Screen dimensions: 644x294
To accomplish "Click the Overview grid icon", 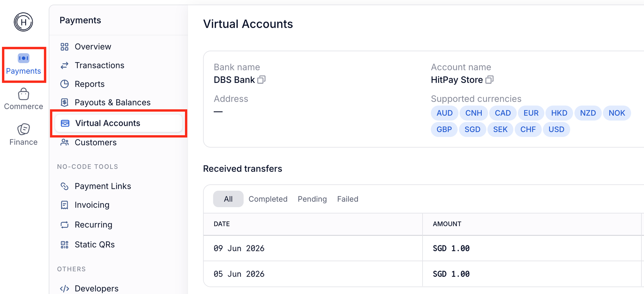I will click(64, 47).
